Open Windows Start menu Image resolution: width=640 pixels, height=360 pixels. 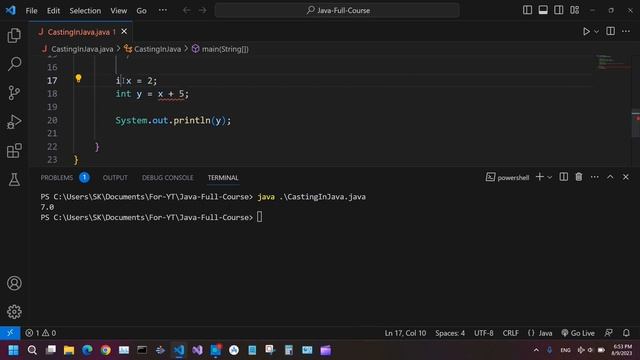pyautogui.click(x=13, y=350)
